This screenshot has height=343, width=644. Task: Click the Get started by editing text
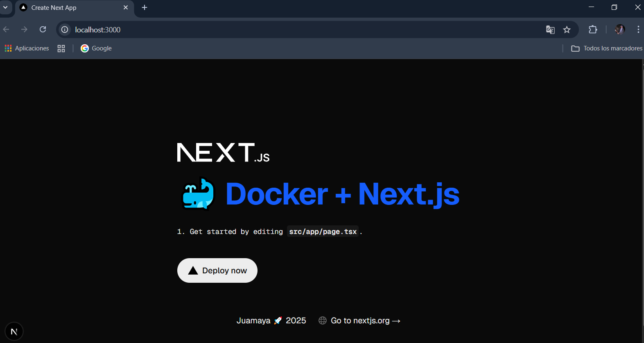tap(236, 232)
